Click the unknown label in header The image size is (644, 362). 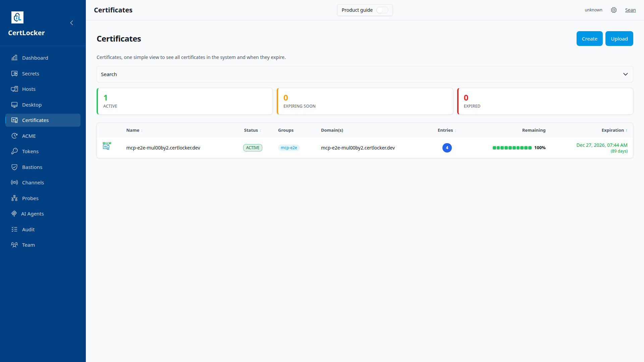pyautogui.click(x=593, y=10)
